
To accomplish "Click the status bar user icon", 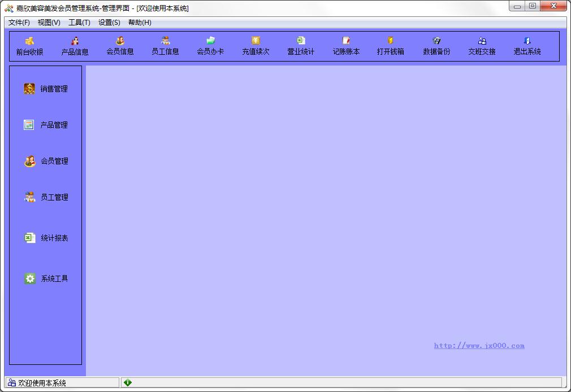I will (x=12, y=382).
